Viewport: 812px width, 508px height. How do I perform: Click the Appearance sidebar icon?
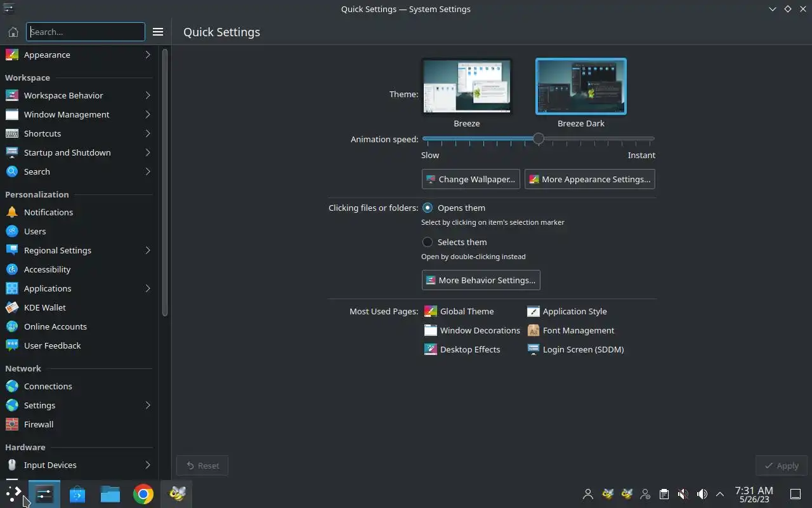tap(11, 55)
